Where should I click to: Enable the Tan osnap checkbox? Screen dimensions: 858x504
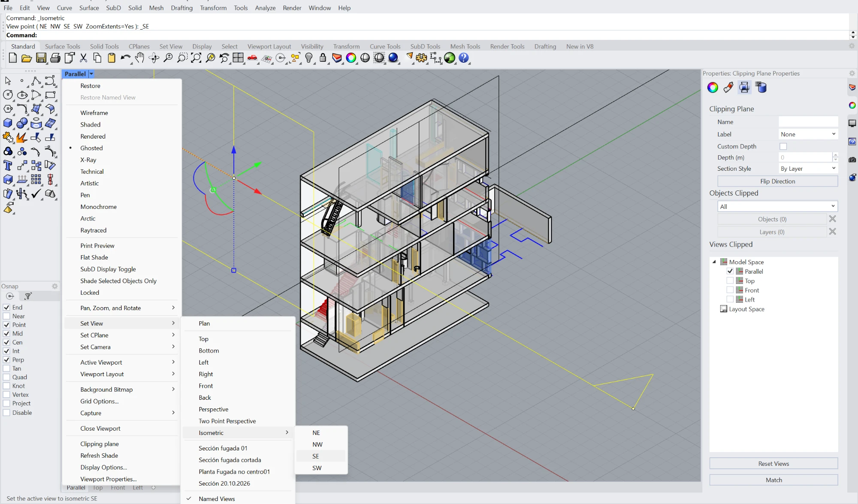[6, 368]
